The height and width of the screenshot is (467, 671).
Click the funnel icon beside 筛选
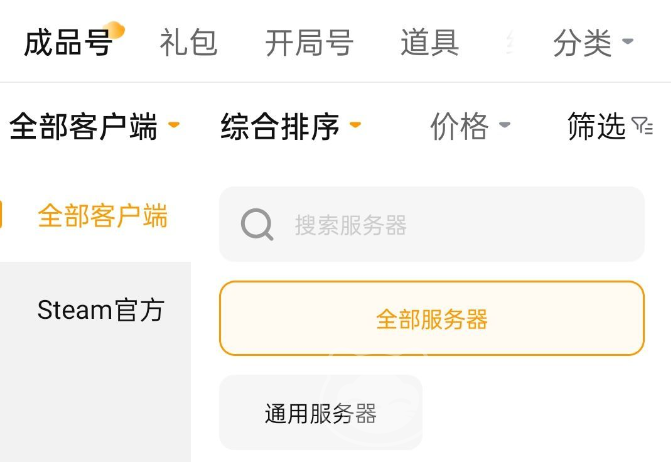[642, 126]
